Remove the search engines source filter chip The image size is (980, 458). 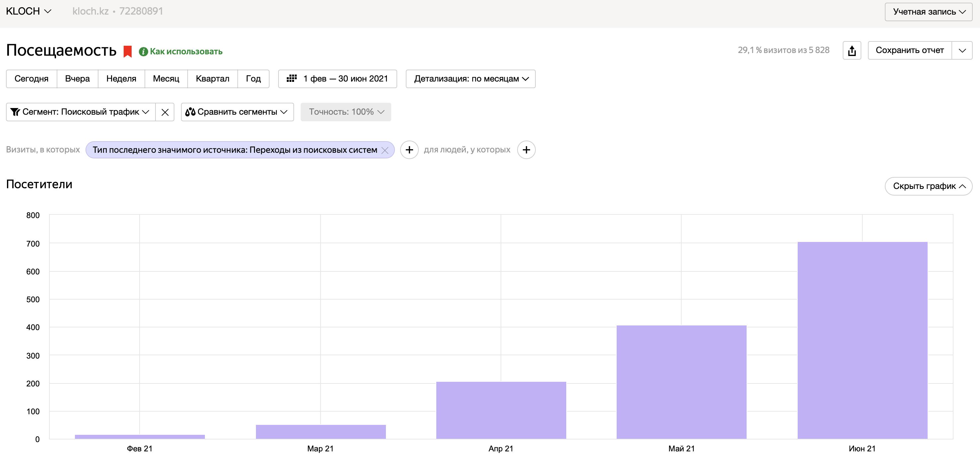point(385,150)
